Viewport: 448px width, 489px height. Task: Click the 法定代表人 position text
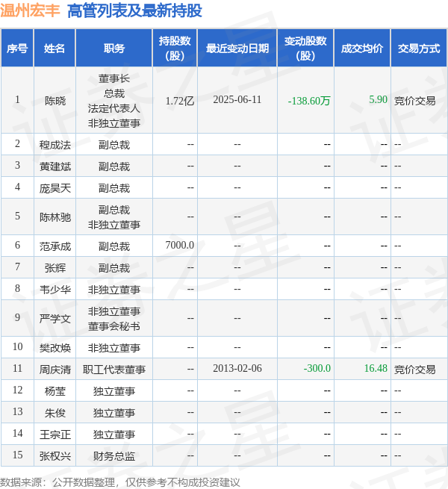click(x=114, y=108)
